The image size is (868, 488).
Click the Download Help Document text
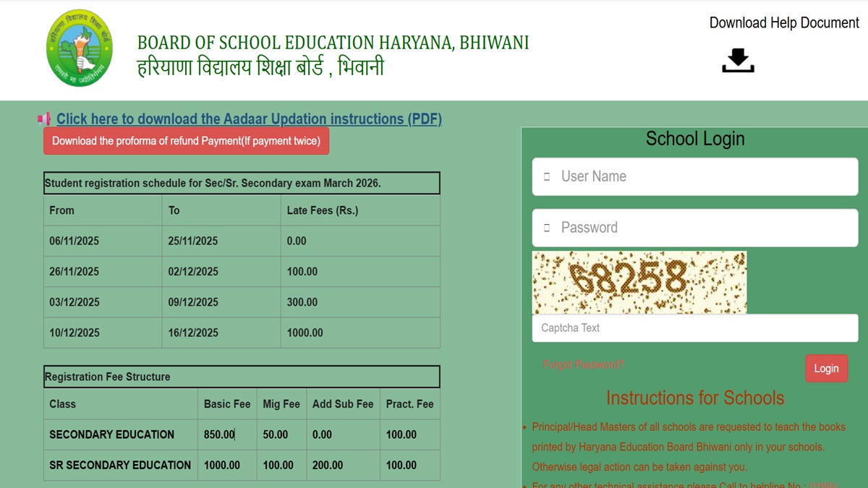coord(784,23)
